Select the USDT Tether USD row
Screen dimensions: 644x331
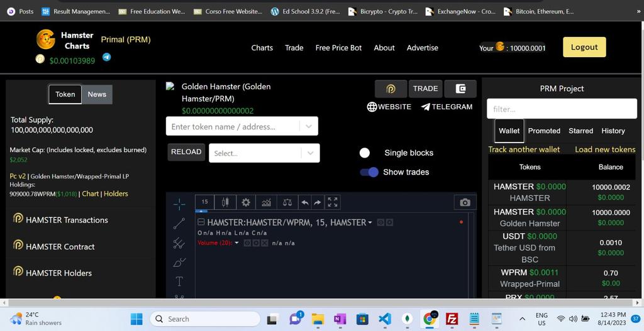pos(562,247)
